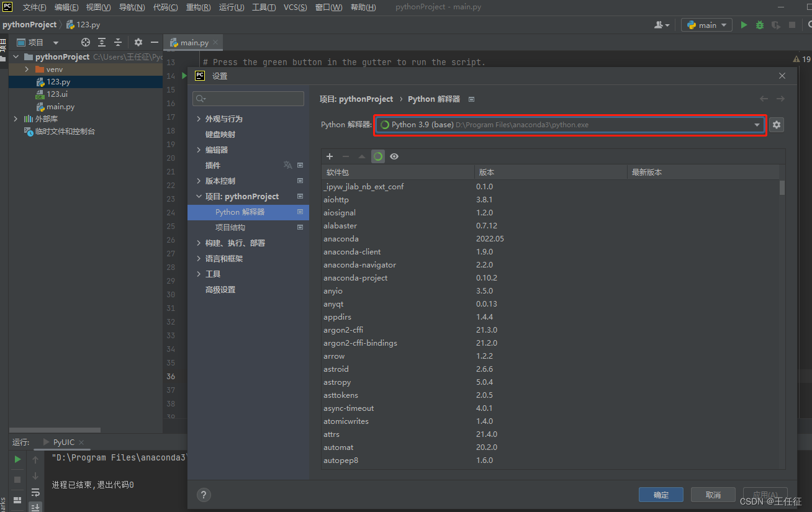Click the stop square in run panel
812x512 pixels.
coord(17,480)
